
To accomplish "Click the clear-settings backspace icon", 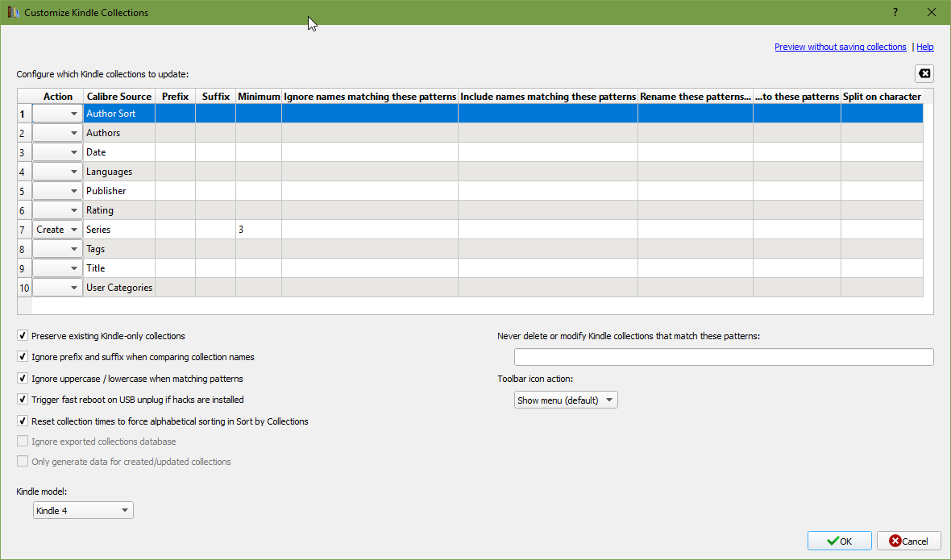I will tap(924, 73).
